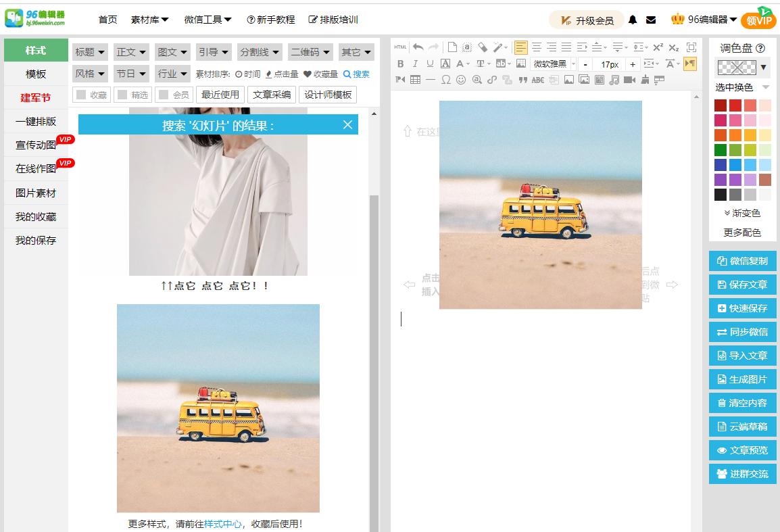Open the emoji smiley icon
780x532 pixels.
tap(462, 80)
